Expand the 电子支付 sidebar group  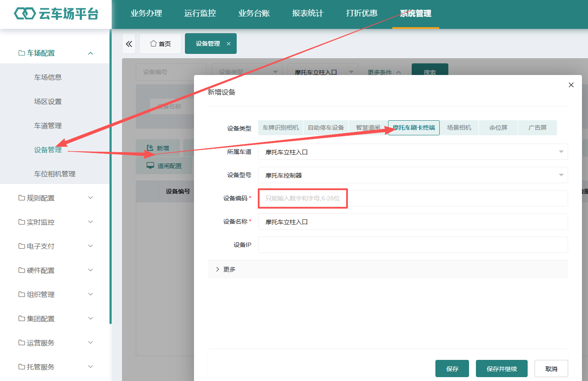(x=55, y=246)
